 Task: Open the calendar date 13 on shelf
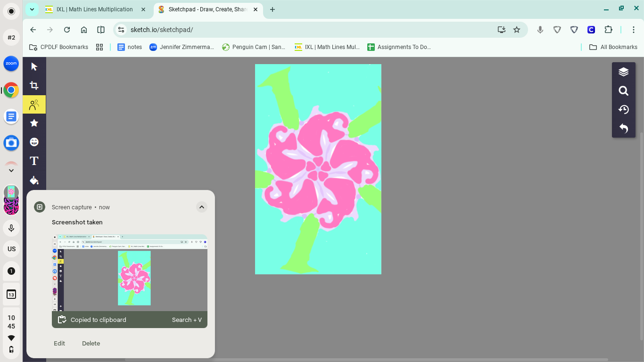tap(11, 295)
